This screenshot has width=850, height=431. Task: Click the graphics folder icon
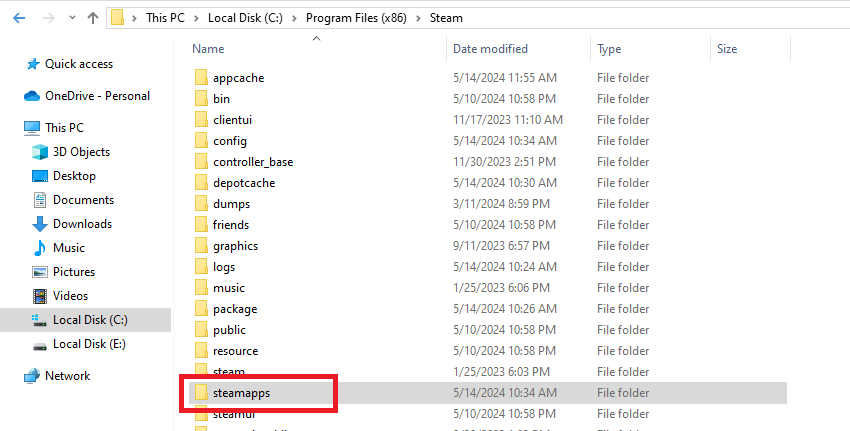tap(201, 246)
